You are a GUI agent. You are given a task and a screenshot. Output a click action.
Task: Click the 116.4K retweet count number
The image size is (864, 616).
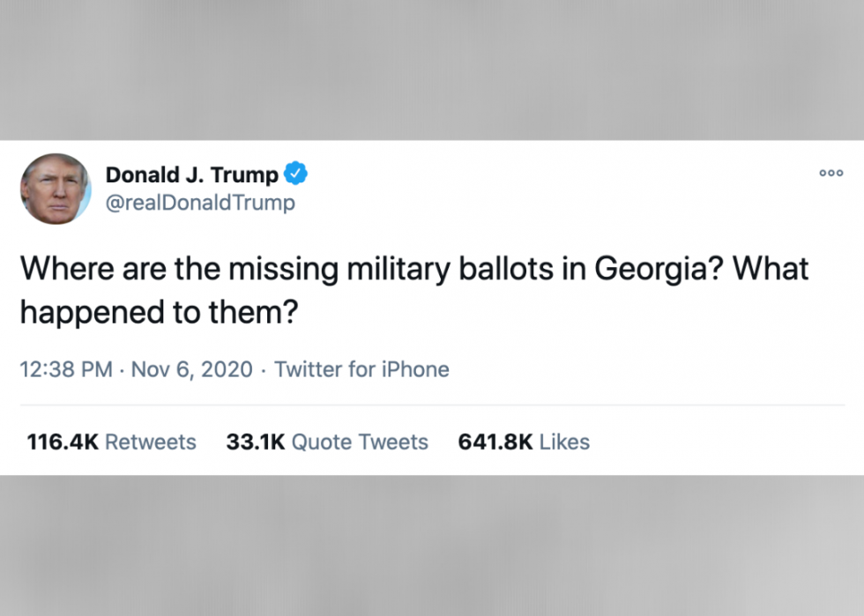click(x=62, y=442)
